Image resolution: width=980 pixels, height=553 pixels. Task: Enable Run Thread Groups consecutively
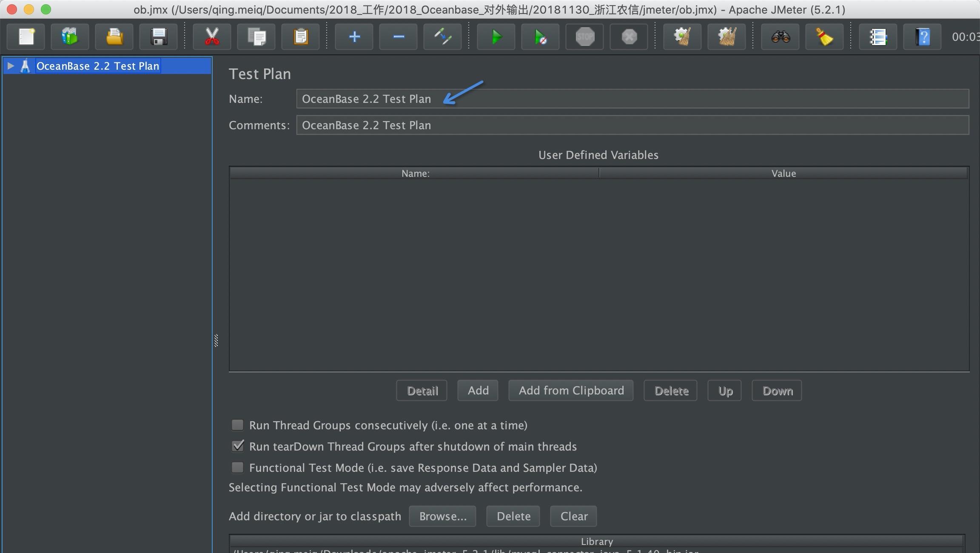tap(237, 425)
